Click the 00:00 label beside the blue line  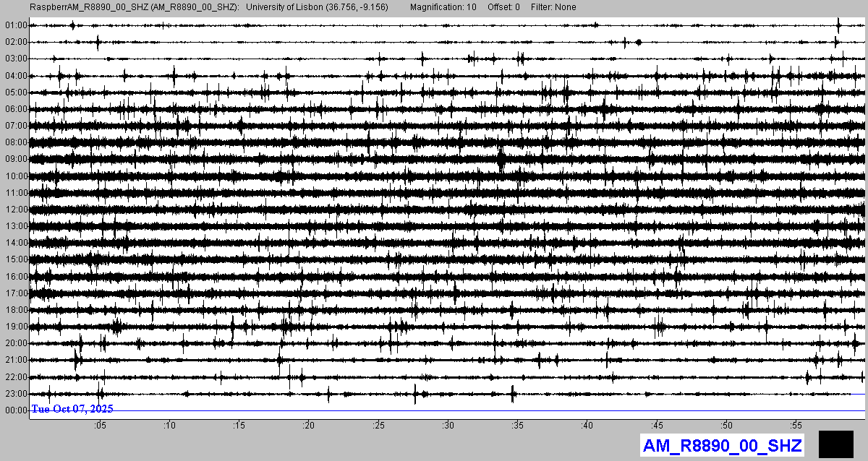[15, 410]
